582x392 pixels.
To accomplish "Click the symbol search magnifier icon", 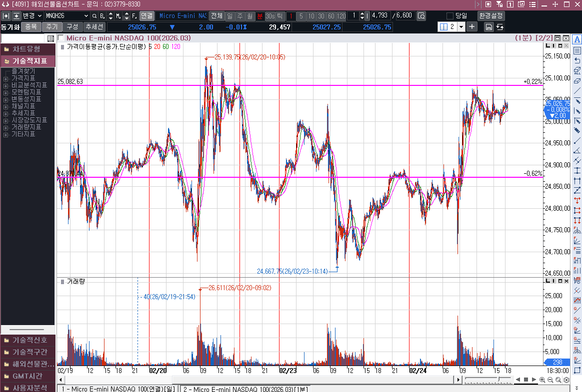I will point(94,16).
